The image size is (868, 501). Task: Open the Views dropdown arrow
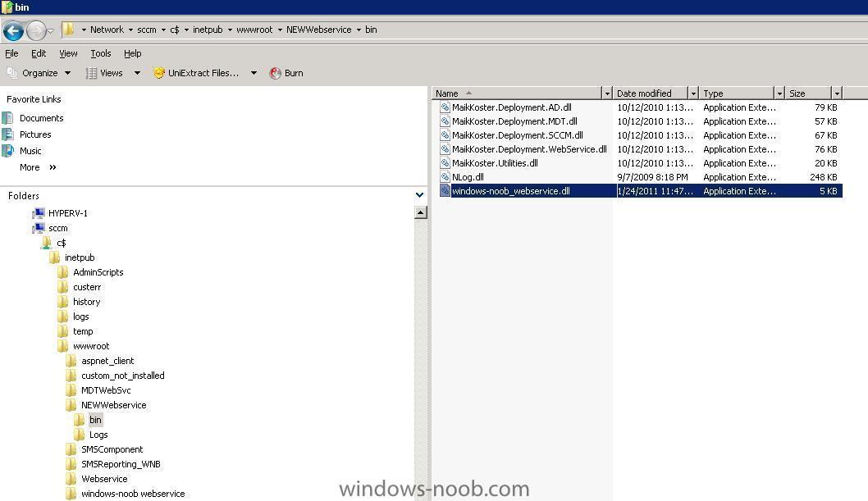point(137,73)
